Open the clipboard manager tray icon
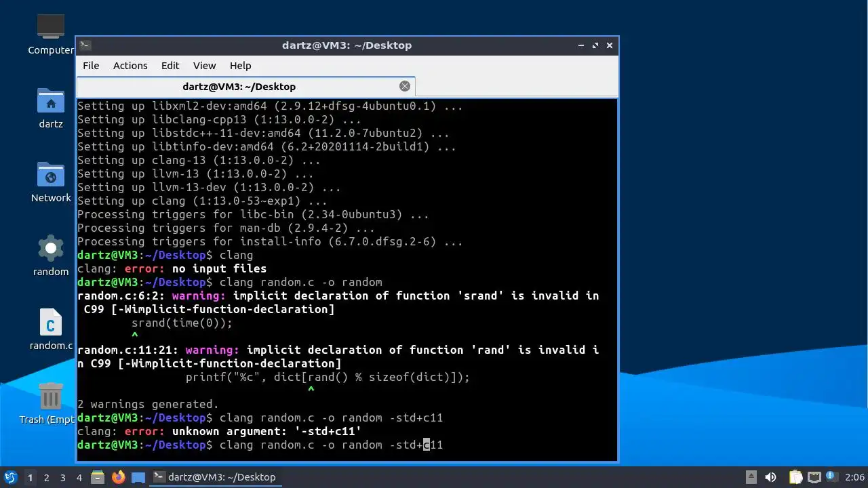The height and width of the screenshot is (488, 868). coord(795,477)
